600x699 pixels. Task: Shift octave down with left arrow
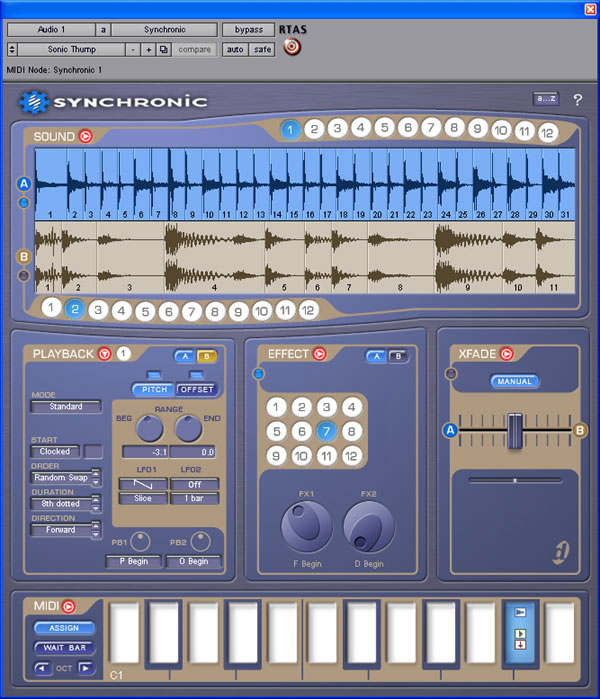coord(42,668)
